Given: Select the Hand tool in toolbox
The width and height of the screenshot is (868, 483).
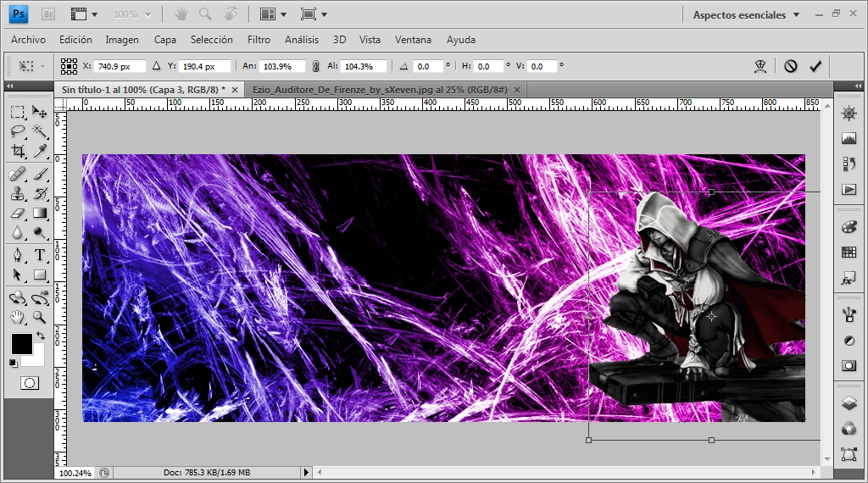Looking at the screenshot, I should (18, 317).
